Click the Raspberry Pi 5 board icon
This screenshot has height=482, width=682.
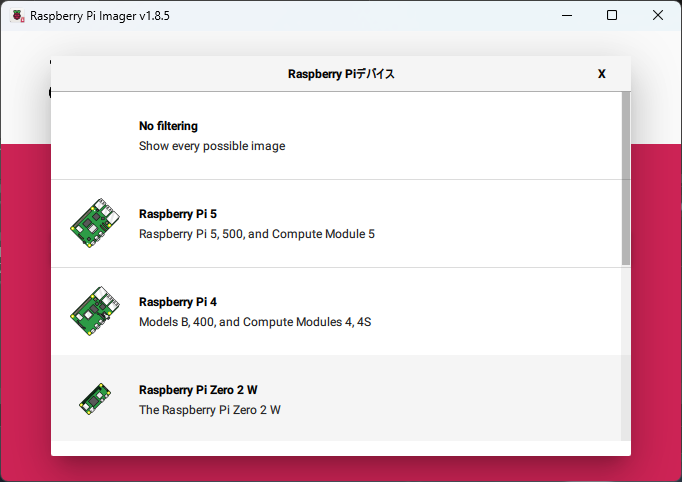pos(95,224)
